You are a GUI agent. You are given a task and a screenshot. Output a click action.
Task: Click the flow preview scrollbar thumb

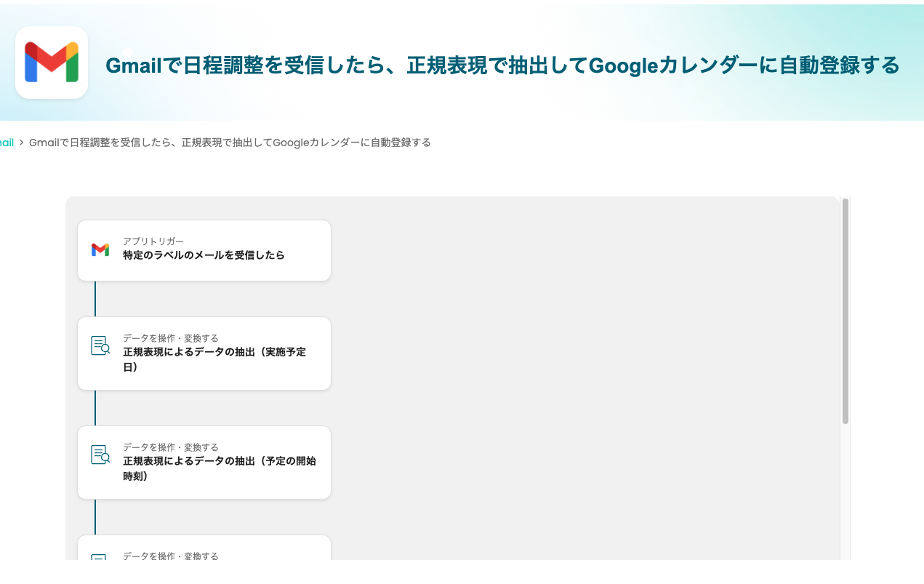(845, 311)
